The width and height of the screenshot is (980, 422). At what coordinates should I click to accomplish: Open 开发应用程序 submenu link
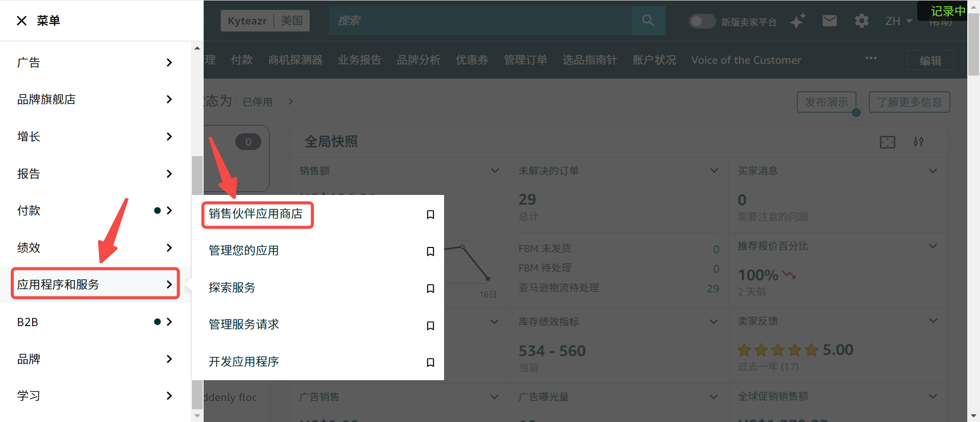point(244,362)
